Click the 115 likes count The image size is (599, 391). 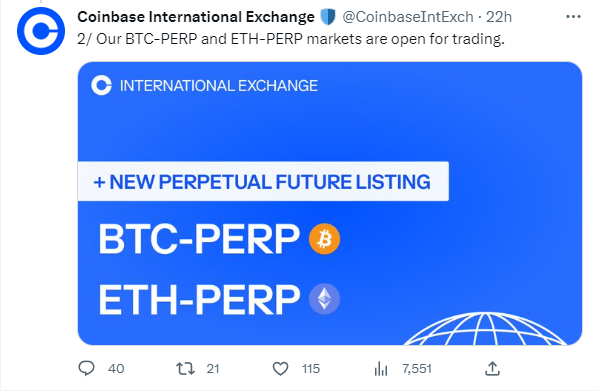pos(311,369)
